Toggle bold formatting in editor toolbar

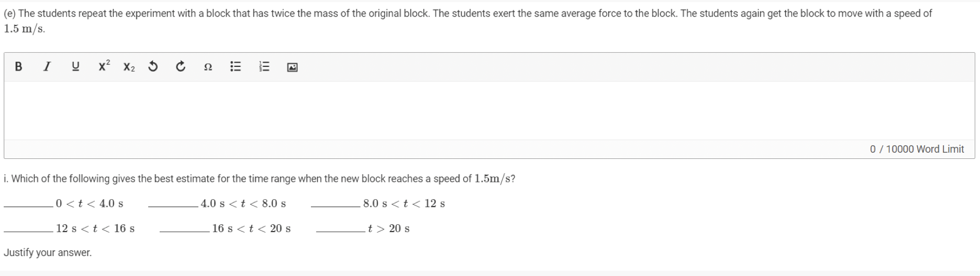pyautogui.click(x=19, y=67)
